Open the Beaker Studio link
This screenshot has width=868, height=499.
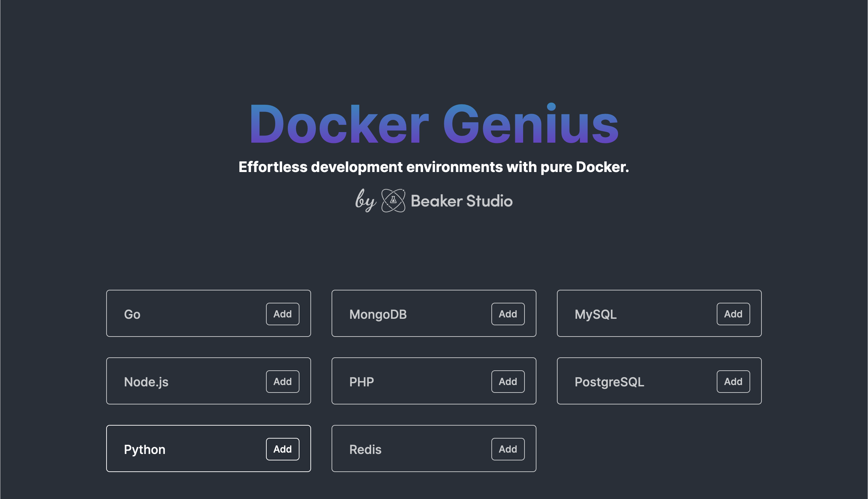[x=461, y=201]
